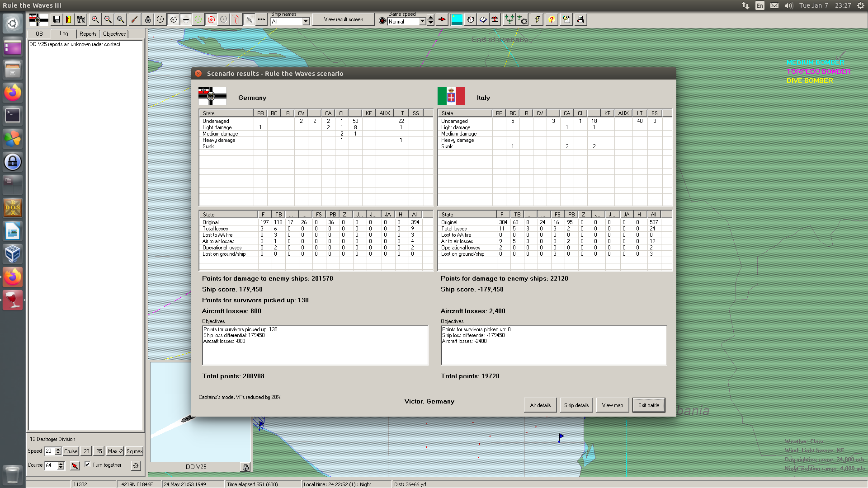Click the red record light icon
Screen dimensions: 868x488
[382, 21]
